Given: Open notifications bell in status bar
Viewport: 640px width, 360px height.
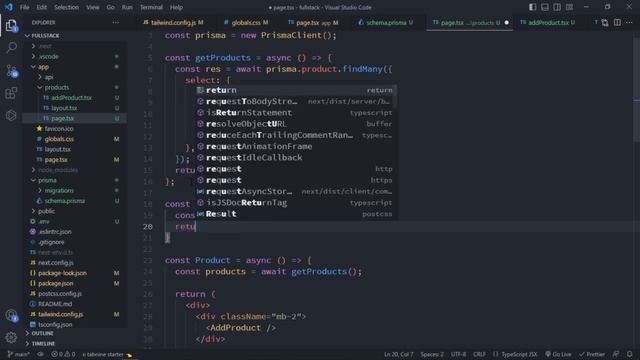Looking at the screenshot, I should point(630,354).
